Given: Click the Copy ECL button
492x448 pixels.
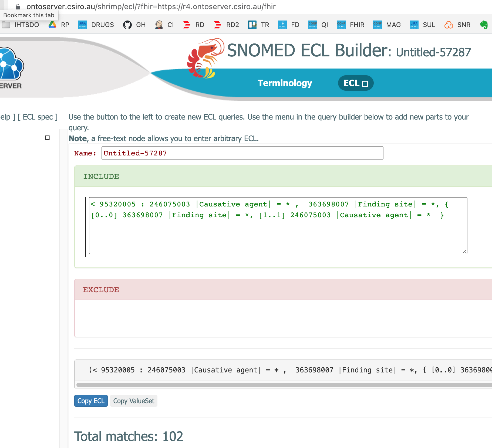Looking at the screenshot, I should [x=91, y=401].
